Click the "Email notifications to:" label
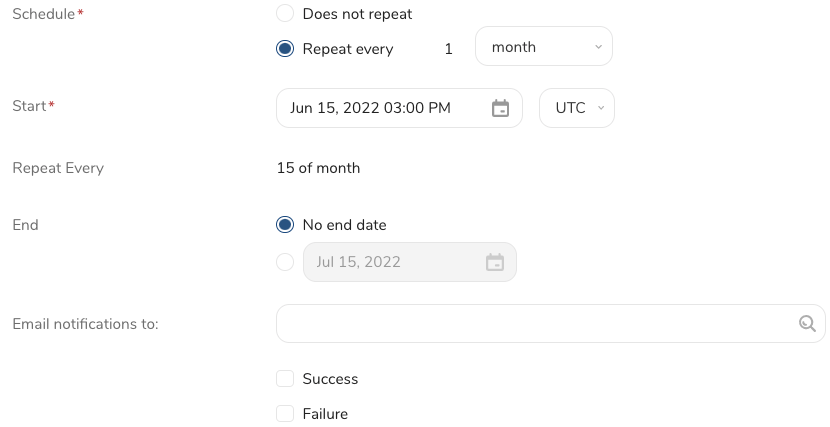 (86, 324)
